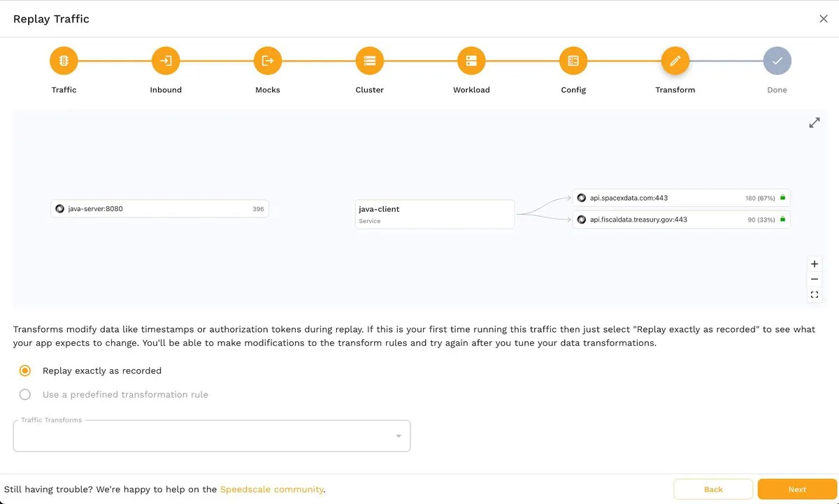Choose "Use a predefined transformation rule"
This screenshot has height=504, width=839.
25,394
